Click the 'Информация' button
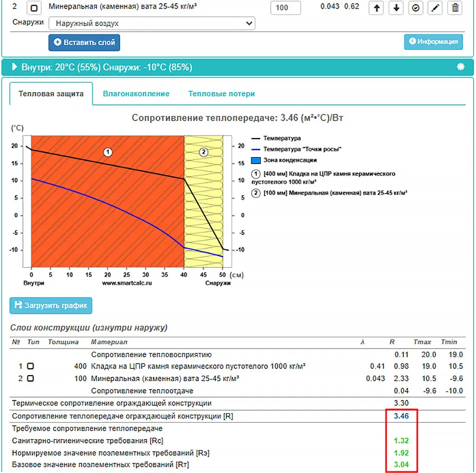Image resolution: width=476 pixels, height=473 pixels. (434, 42)
